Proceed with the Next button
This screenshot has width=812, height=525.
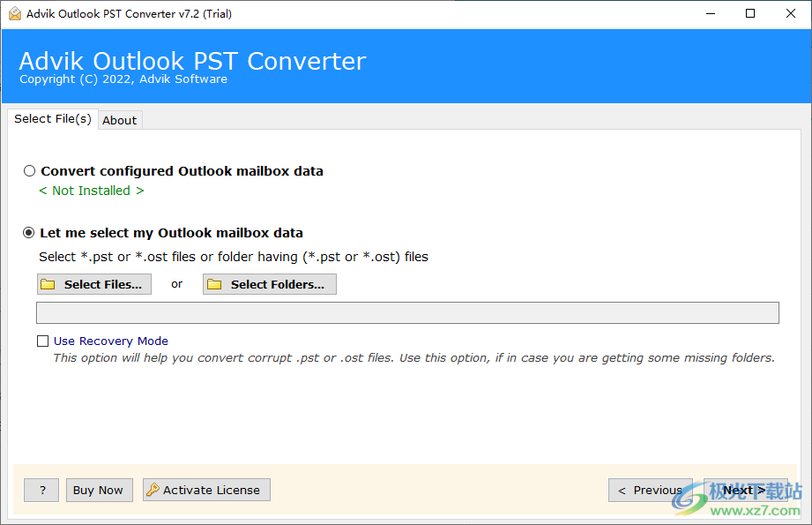(x=746, y=490)
